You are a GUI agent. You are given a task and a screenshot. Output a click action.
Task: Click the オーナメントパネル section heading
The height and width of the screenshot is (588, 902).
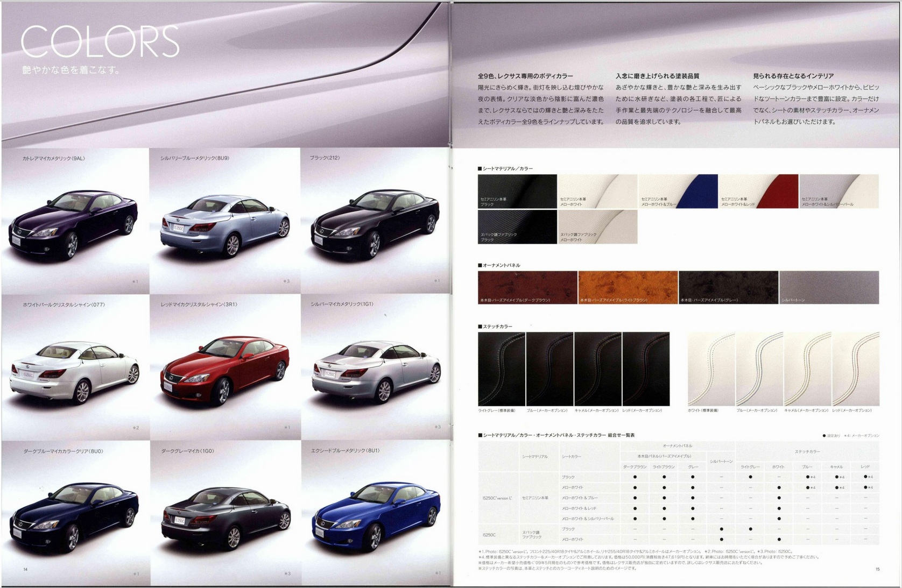coord(499,265)
